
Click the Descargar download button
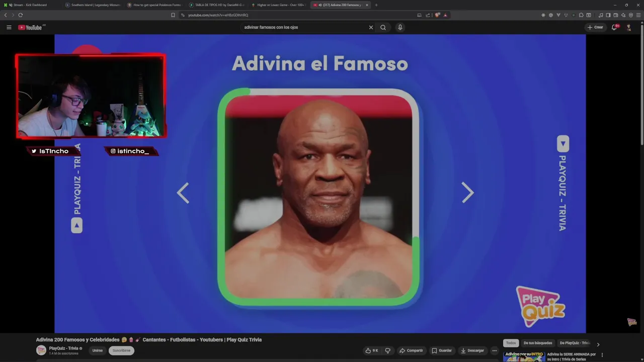pos(472,350)
